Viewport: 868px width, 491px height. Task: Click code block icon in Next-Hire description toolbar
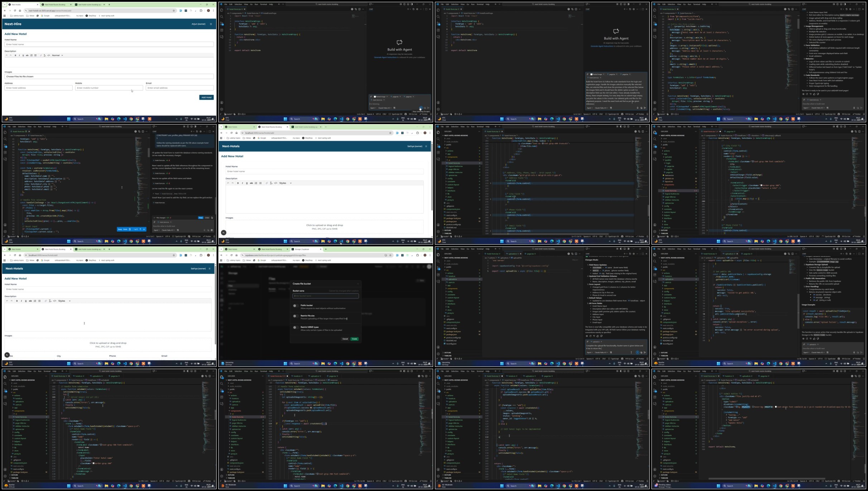[49, 55]
